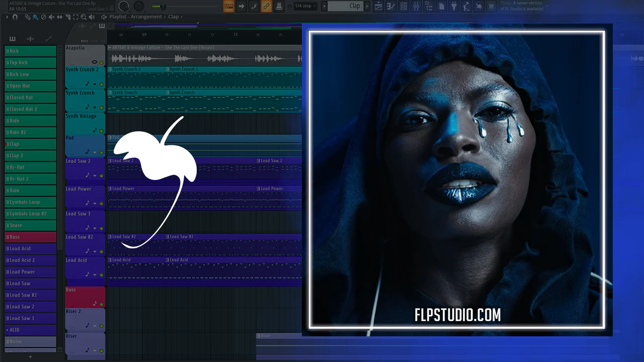Expand Synth Crunch track dropdown arrow
This screenshot has height=362, width=644.
click(x=95, y=107)
